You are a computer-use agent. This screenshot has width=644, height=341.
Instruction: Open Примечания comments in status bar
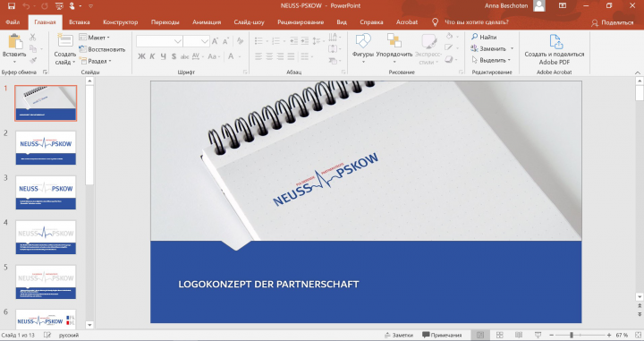click(442, 335)
